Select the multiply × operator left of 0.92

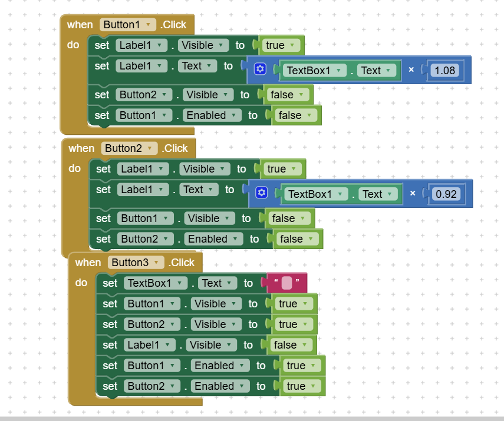(x=413, y=193)
